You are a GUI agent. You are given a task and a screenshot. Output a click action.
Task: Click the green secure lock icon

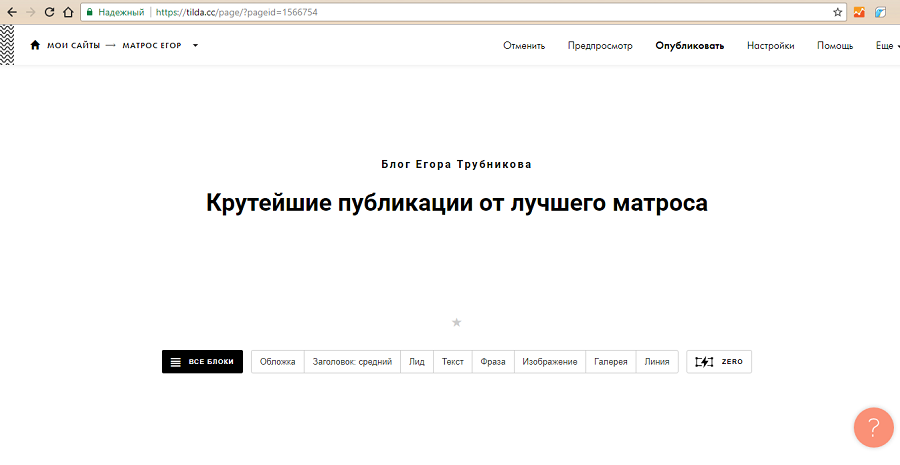pos(89,12)
